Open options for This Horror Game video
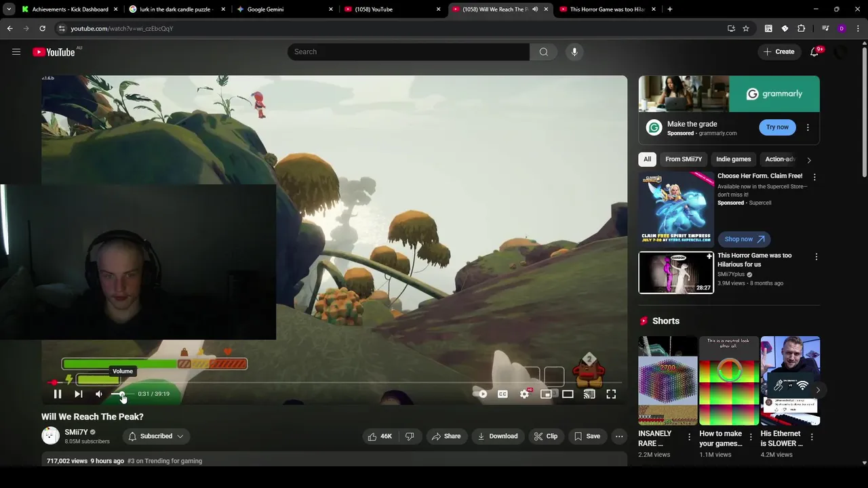 click(x=816, y=257)
